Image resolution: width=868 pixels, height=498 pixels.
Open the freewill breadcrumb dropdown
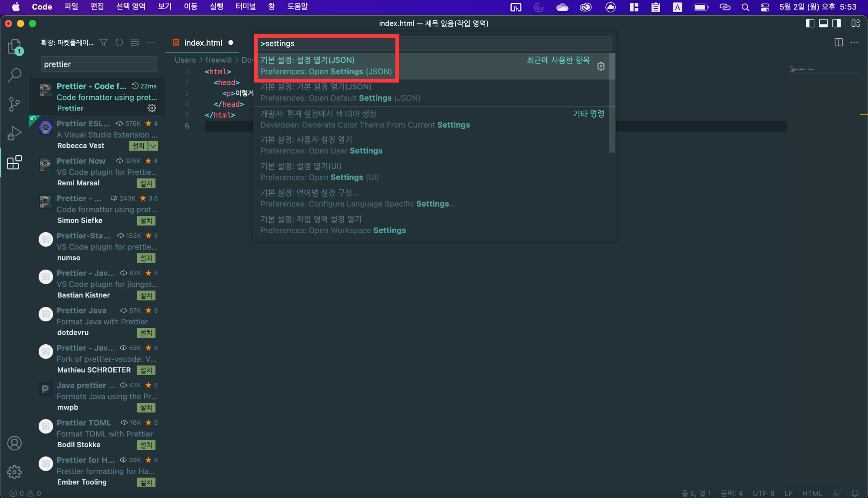pyautogui.click(x=219, y=60)
